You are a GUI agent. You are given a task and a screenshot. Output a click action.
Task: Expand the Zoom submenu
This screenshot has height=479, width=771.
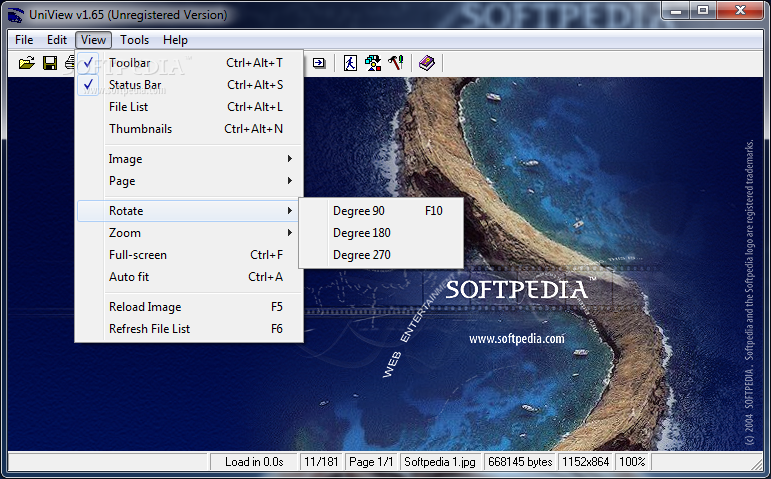click(x=189, y=233)
